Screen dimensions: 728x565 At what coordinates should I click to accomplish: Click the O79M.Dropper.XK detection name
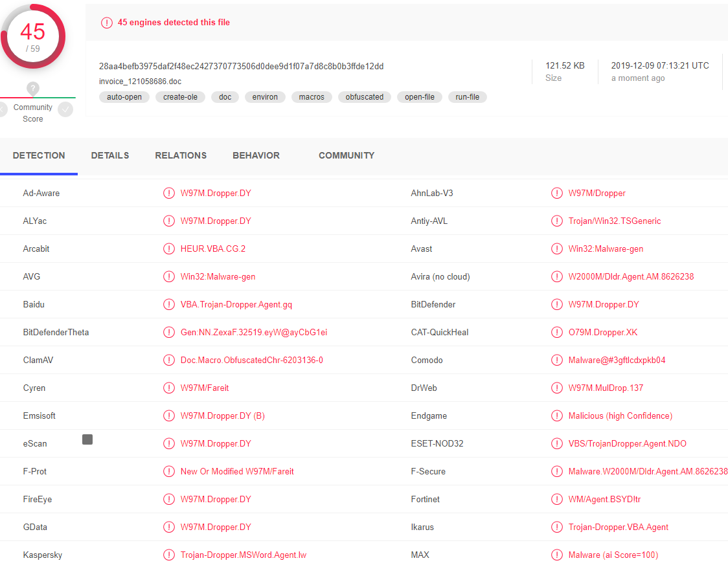coord(603,332)
